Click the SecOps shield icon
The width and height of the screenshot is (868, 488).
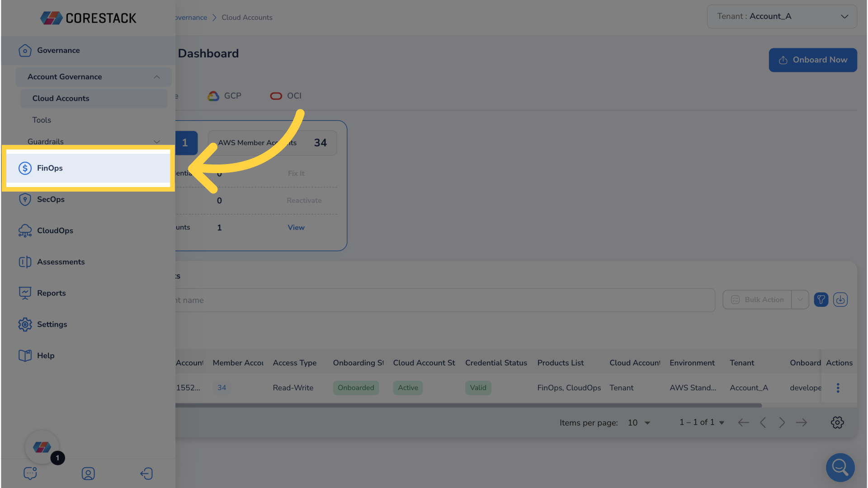(x=25, y=199)
